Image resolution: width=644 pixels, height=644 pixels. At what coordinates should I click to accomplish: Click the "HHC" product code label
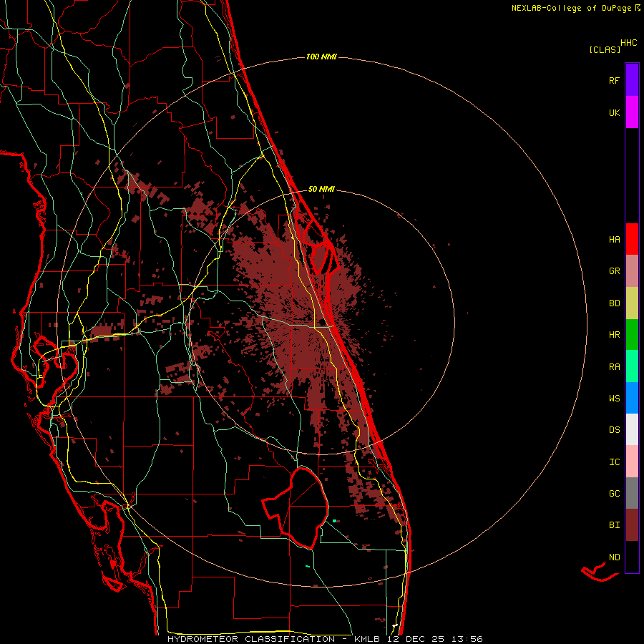628,43
